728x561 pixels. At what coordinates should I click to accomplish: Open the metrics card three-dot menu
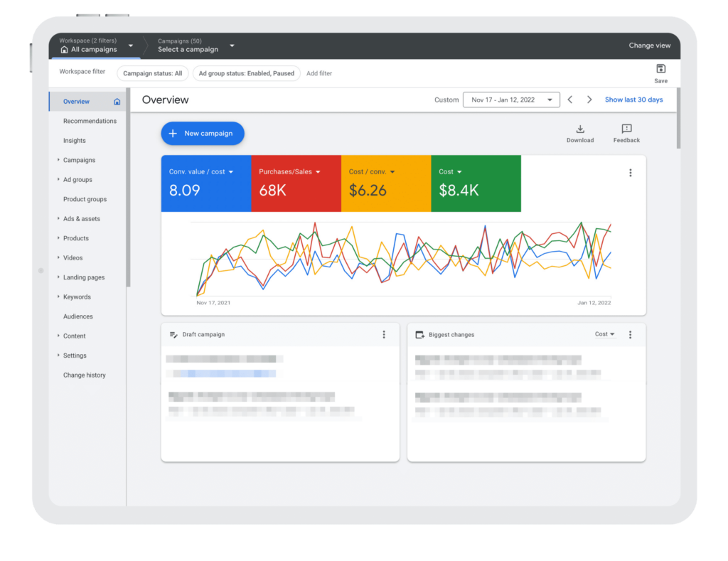pos(630,173)
